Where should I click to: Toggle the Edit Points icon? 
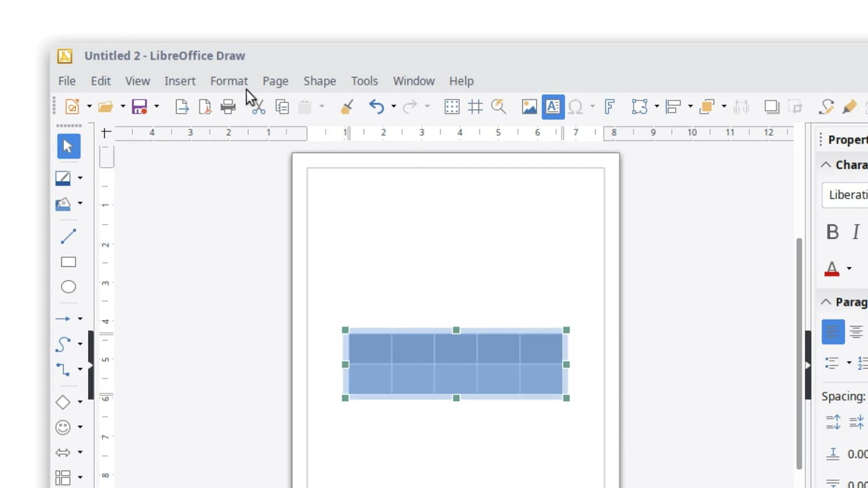coord(827,106)
